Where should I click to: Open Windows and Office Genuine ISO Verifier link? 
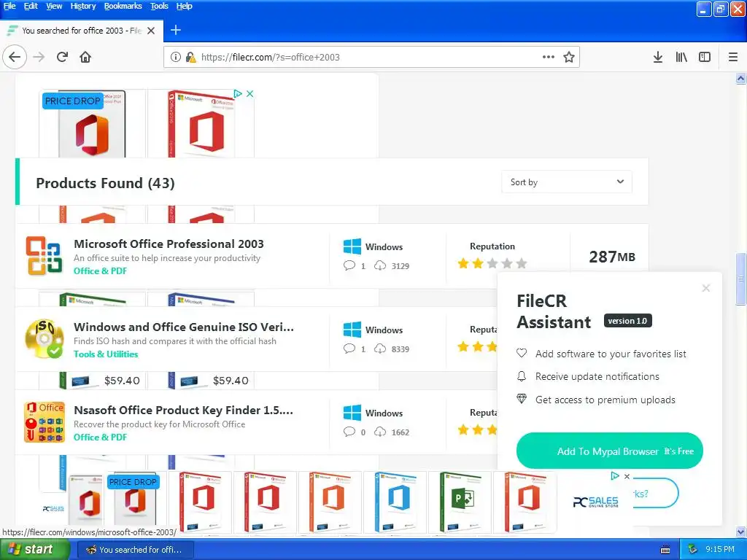[183, 327]
